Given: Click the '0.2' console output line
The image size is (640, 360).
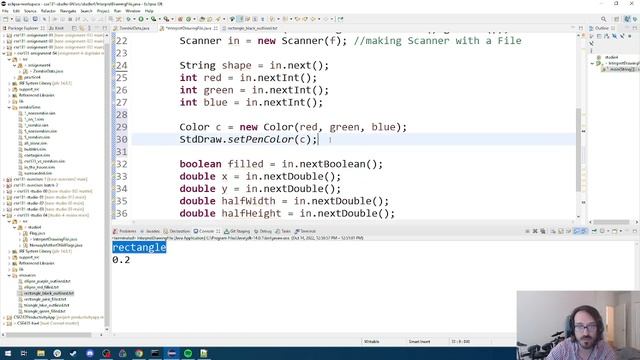Looking at the screenshot, I should point(121,260).
